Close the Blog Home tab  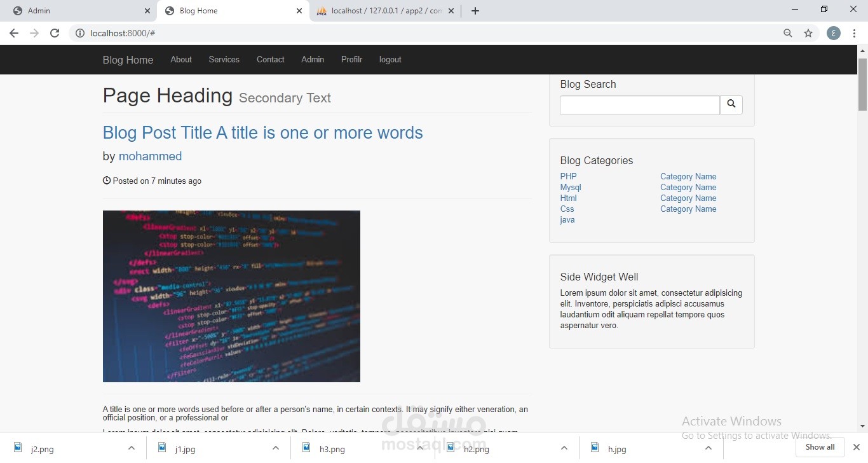coord(299,11)
